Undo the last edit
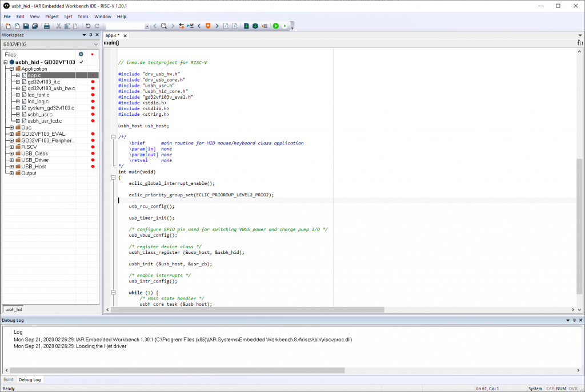This screenshot has height=392, width=585. click(88, 26)
